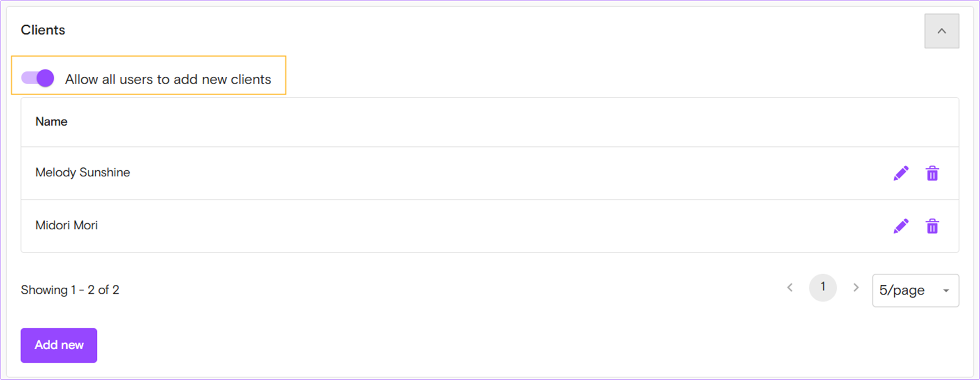
Task: Click the Add new button
Action: [x=59, y=346]
